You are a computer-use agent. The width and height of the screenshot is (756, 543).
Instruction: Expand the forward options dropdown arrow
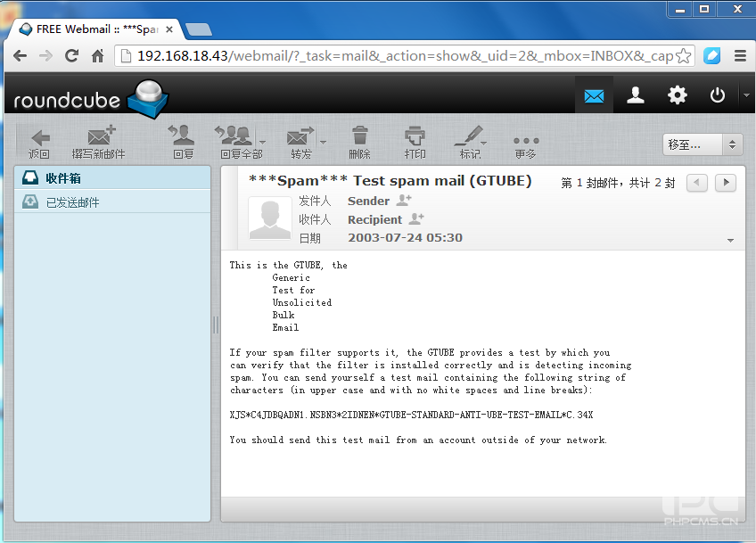pos(323,143)
